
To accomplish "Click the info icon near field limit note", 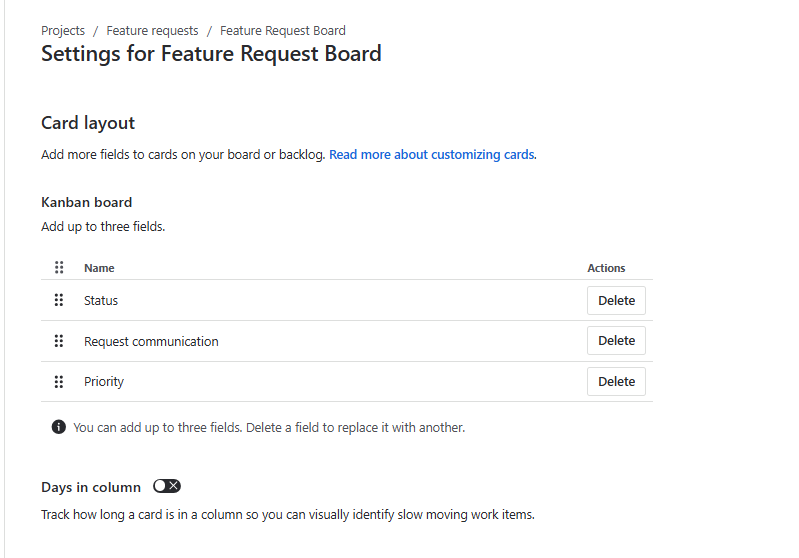I will 59,427.
